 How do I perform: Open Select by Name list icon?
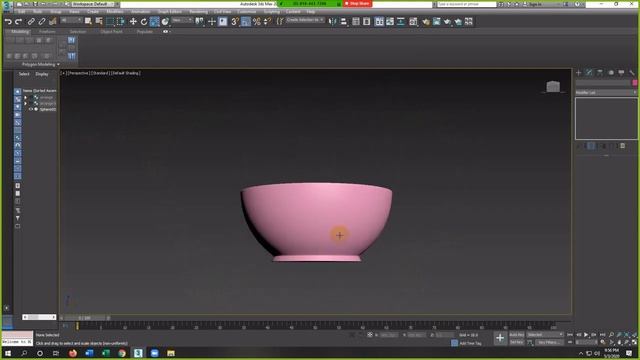pyautogui.click(x=99, y=22)
